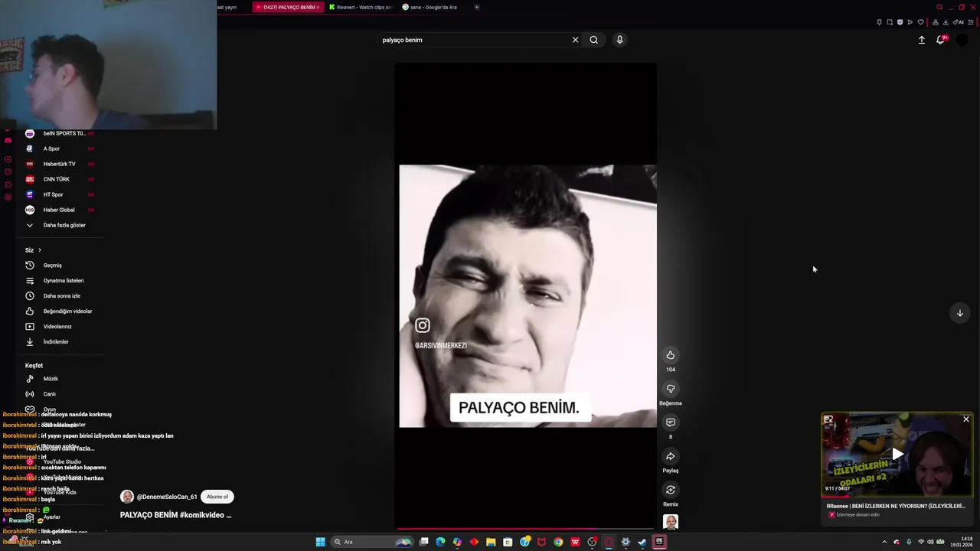Expand mini player to full view
Image resolution: width=980 pixels, height=551 pixels.
pyautogui.click(x=828, y=419)
